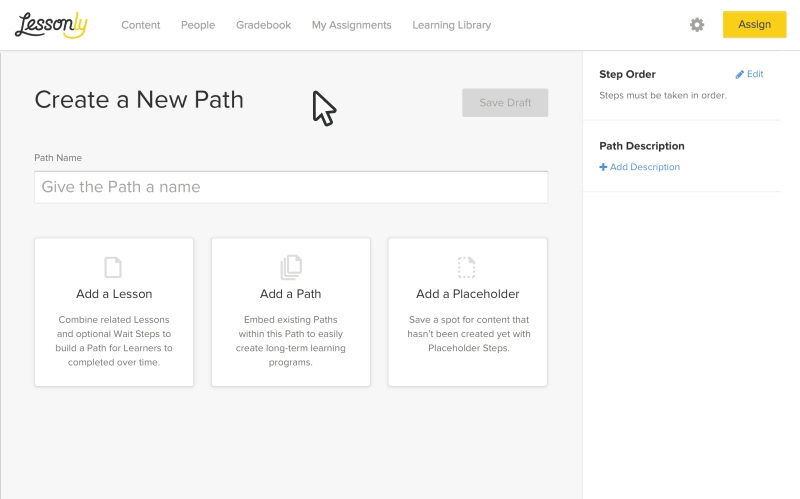The image size is (800, 499).
Task: Open the Content menu
Action: [141, 25]
